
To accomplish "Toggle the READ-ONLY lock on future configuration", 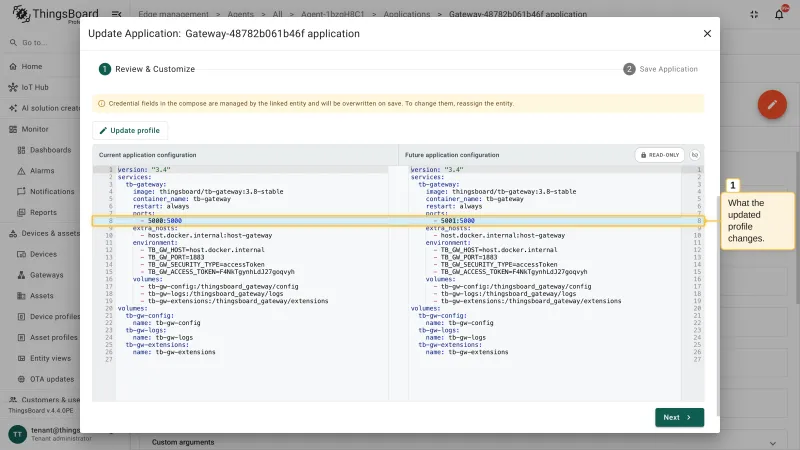I will click(x=659, y=155).
